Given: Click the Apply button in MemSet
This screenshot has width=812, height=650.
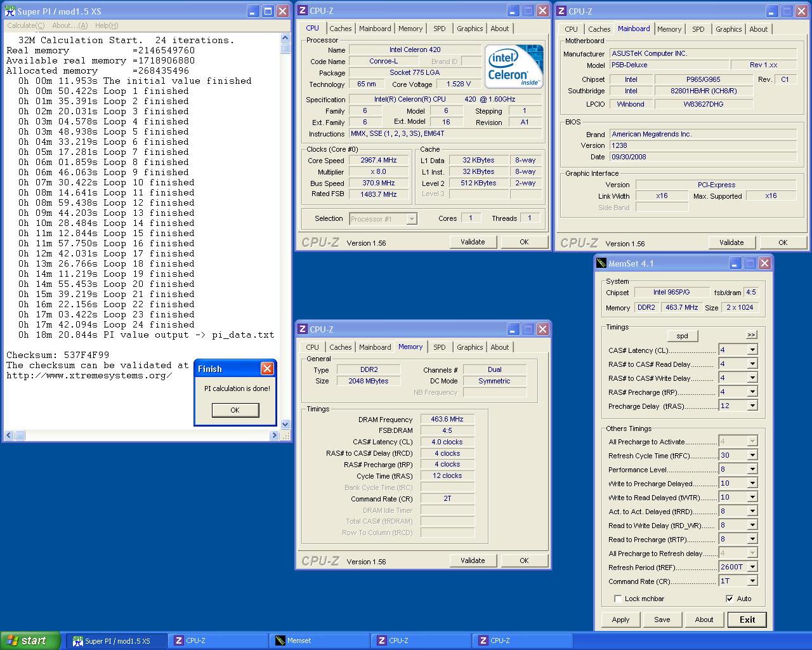Looking at the screenshot, I should coord(621,620).
